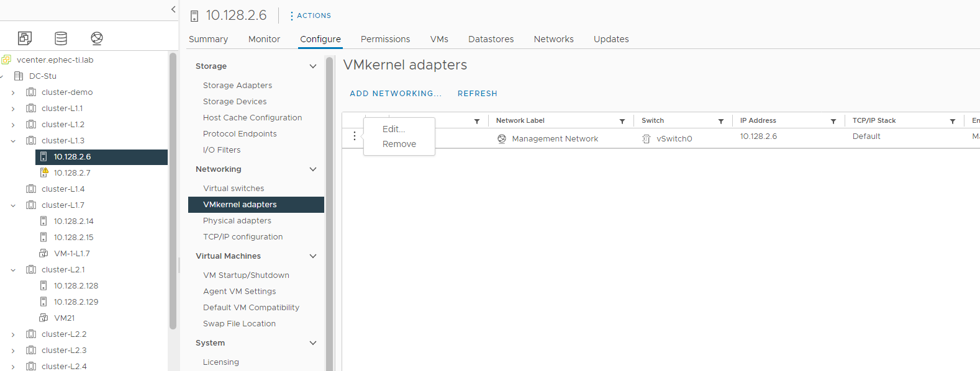Click host icon of 10.128.2.14

pos(43,221)
